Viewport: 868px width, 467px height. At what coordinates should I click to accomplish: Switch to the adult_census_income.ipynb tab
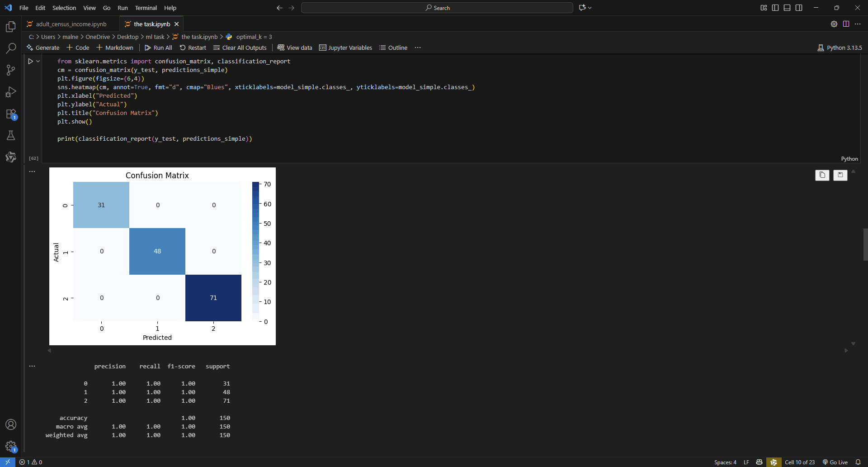71,24
